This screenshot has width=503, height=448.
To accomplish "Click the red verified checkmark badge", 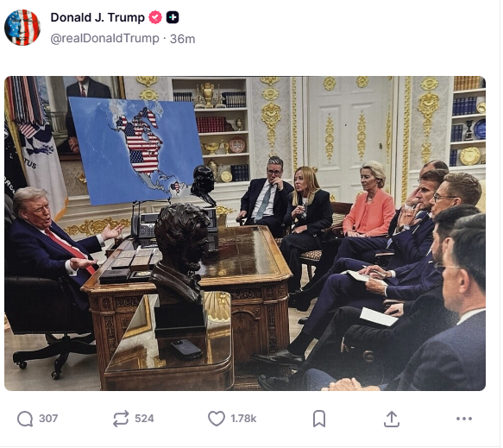I will tap(155, 17).
